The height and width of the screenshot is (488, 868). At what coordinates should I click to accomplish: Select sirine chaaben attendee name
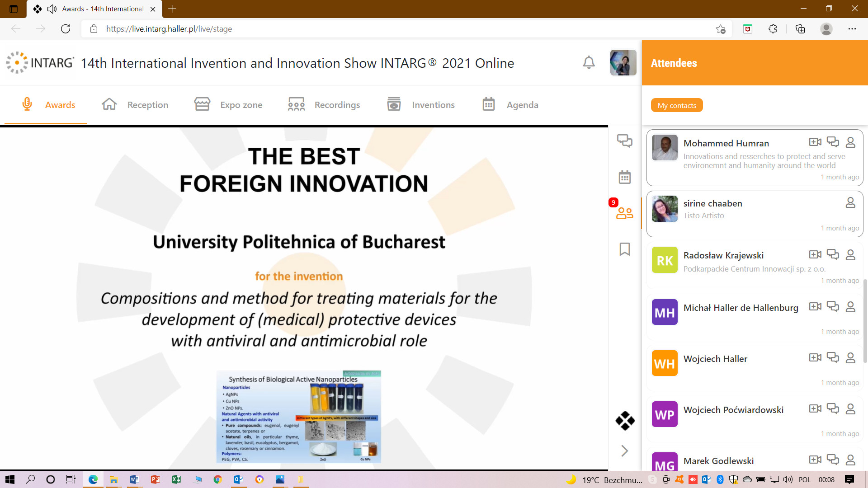pos(713,203)
